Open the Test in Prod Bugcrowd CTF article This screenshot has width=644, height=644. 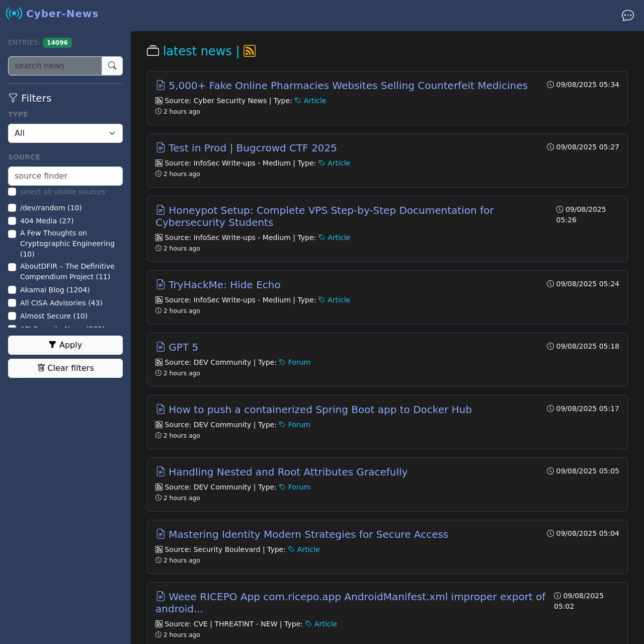click(252, 148)
